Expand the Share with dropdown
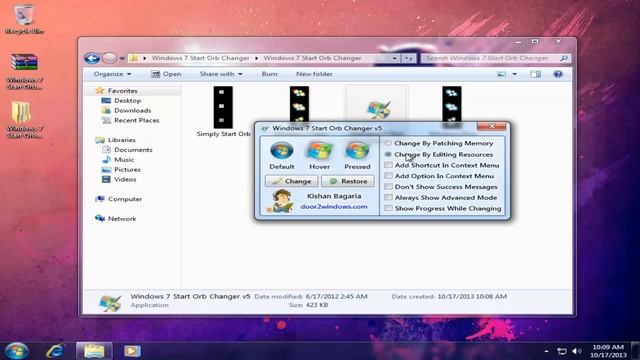 point(221,74)
